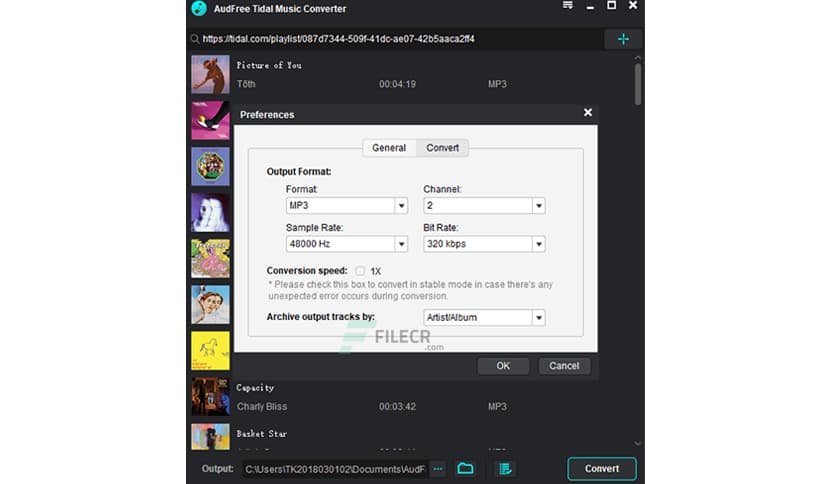Screen dimensions: 836x484
Task: Select the pink squiggle album thumbnail
Action: 211,259
